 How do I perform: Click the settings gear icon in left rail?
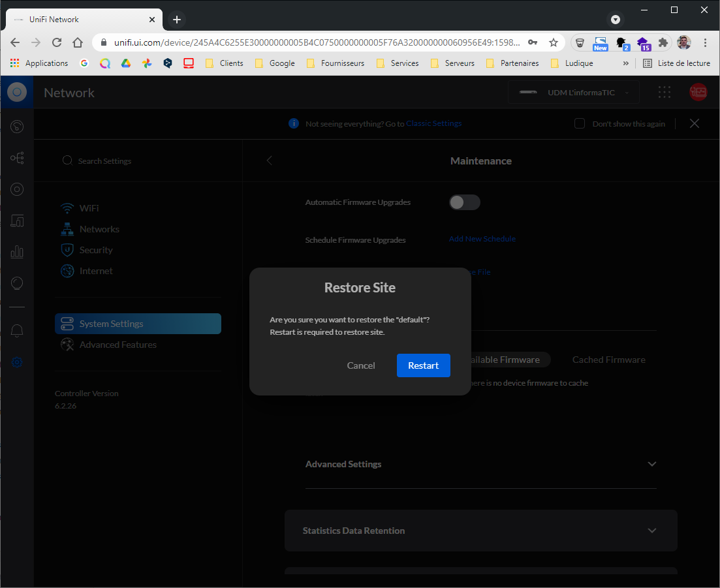click(17, 362)
